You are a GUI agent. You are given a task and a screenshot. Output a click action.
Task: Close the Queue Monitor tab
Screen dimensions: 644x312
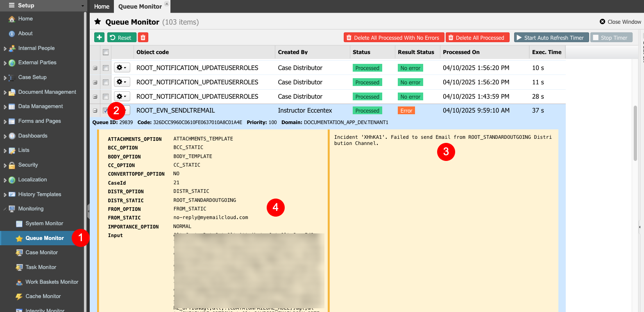pos(166,3)
